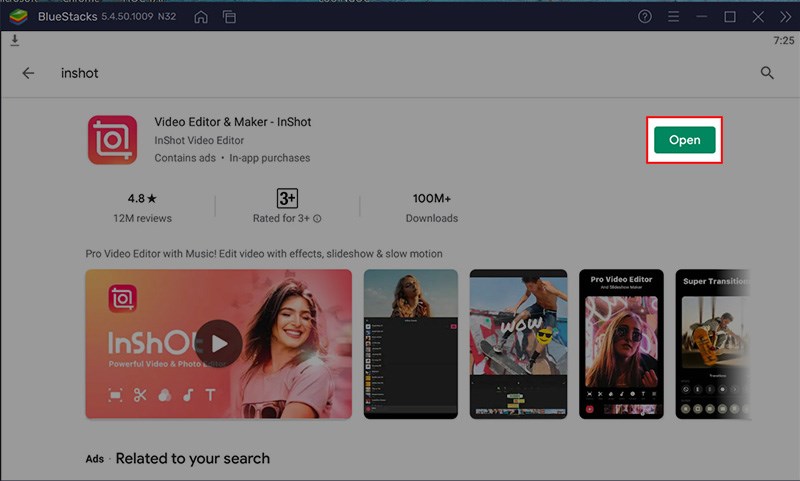Tap the download indicator in the status bar
The width and height of the screenshot is (800, 481).
(15, 40)
